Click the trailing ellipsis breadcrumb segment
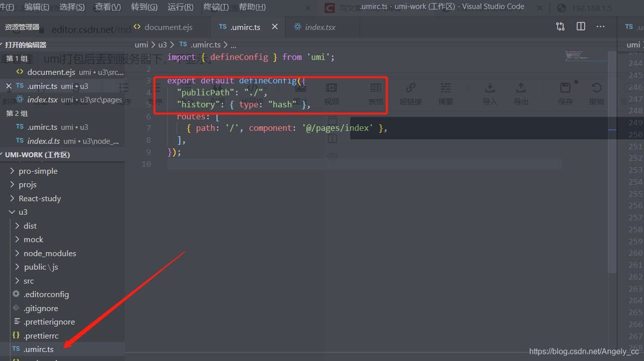The height and width of the screenshot is (361, 644). coord(233,44)
